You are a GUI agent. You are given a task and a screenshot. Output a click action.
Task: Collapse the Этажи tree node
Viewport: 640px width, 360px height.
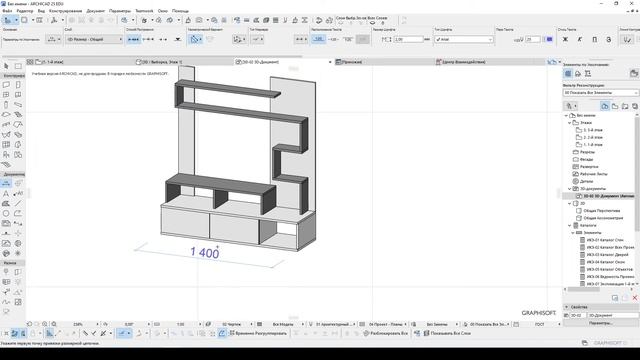click(x=569, y=123)
